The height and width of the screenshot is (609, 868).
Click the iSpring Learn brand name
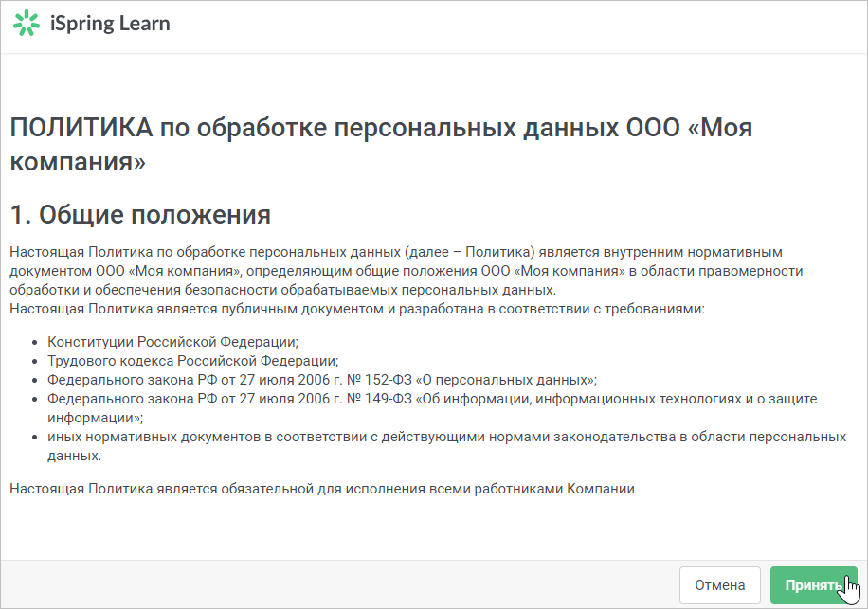pyautogui.click(x=110, y=24)
